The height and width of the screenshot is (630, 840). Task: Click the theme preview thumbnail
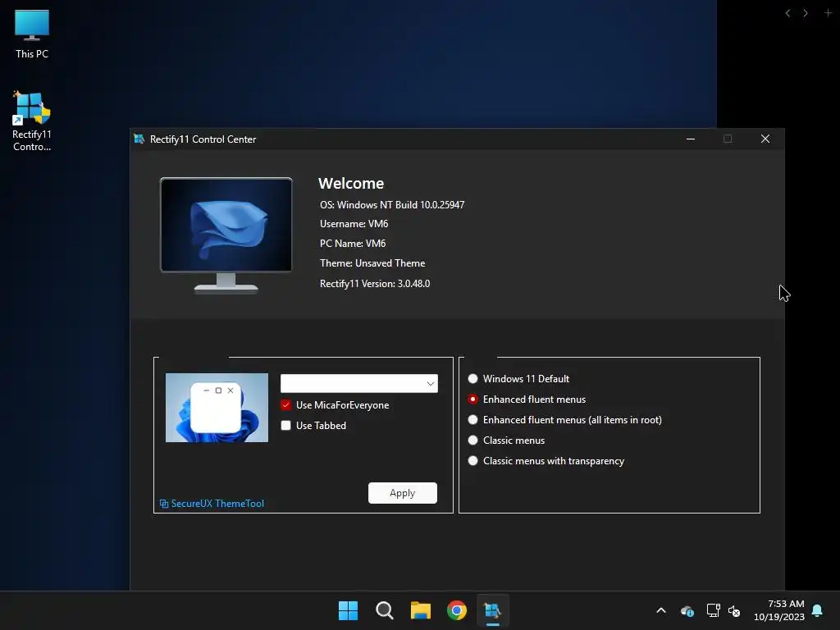click(217, 408)
